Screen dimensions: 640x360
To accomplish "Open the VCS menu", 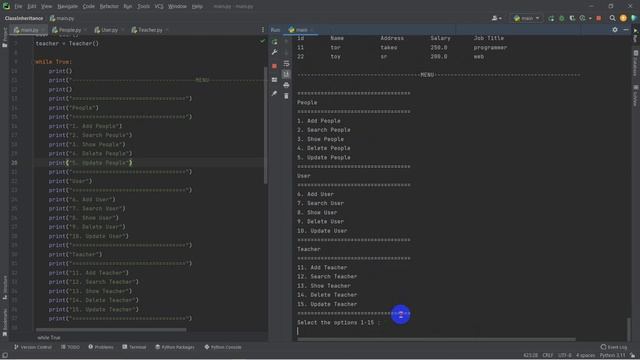I will tap(159, 7).
